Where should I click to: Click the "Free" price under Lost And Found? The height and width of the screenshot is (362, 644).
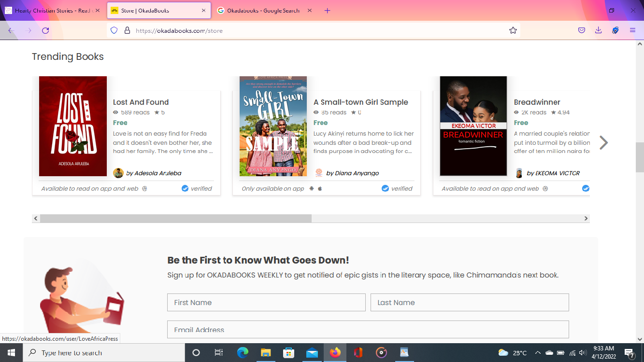coord(120,123)
